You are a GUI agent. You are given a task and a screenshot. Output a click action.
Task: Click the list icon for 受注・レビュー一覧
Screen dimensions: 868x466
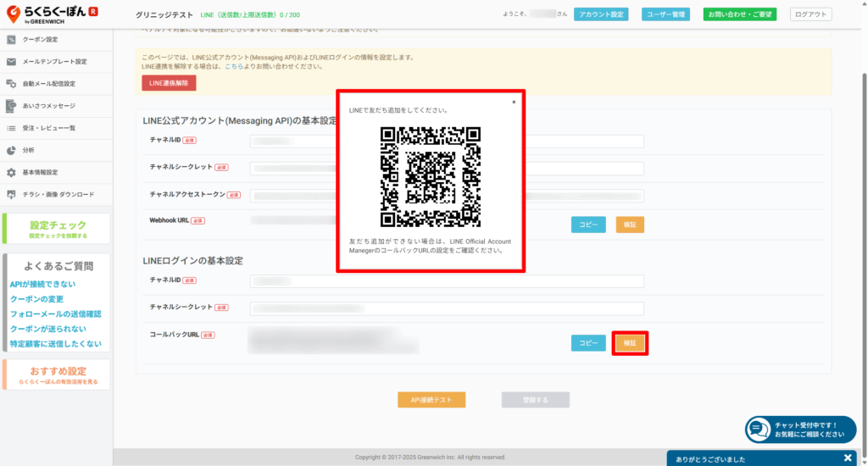pos(11,128)
